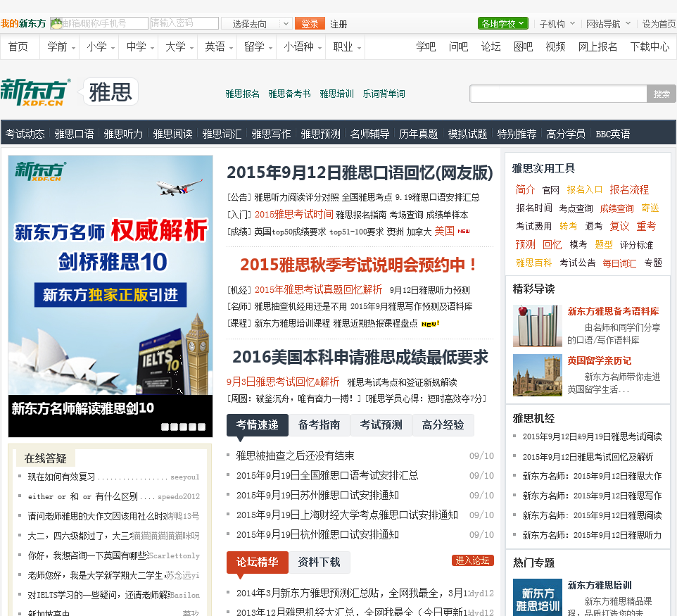Screen dimensions: 677x616
Task: Open red headline 2015雅思秋季考试说明会预约中
Action: coord(358,265)
